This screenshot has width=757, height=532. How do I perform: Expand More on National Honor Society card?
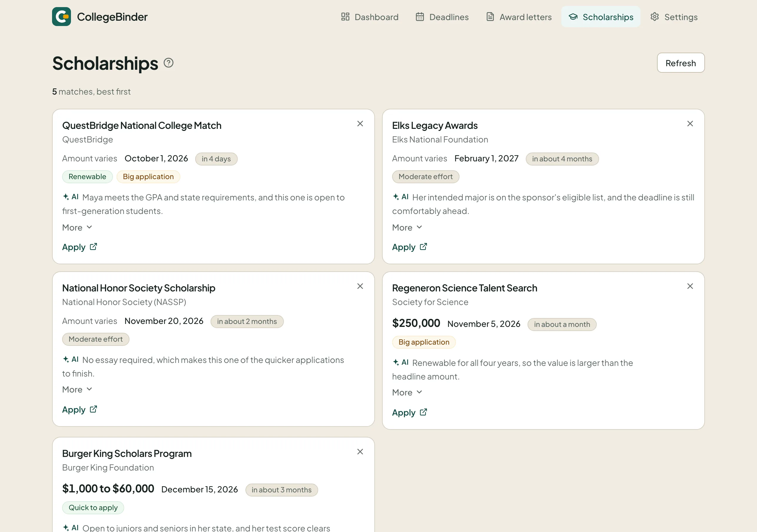(77, 389)
